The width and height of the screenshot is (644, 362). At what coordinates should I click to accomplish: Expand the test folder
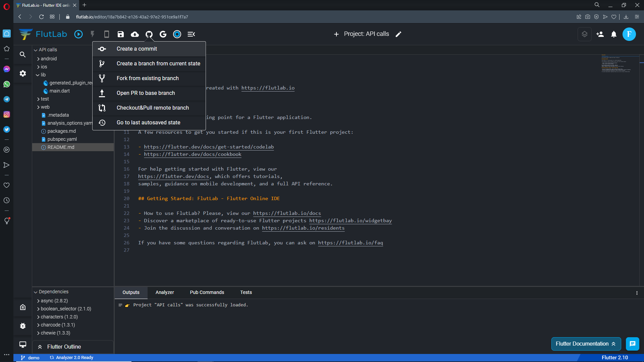click(38, 99)
